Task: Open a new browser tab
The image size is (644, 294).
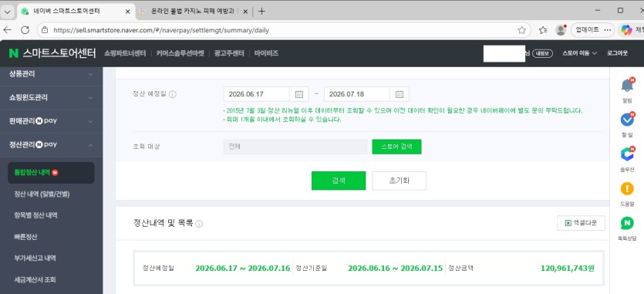Action: tap(261, 11)
